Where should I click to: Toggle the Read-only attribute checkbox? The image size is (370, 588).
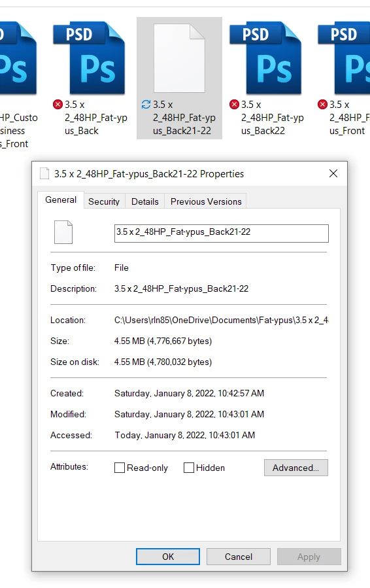[x=120, y=468]
